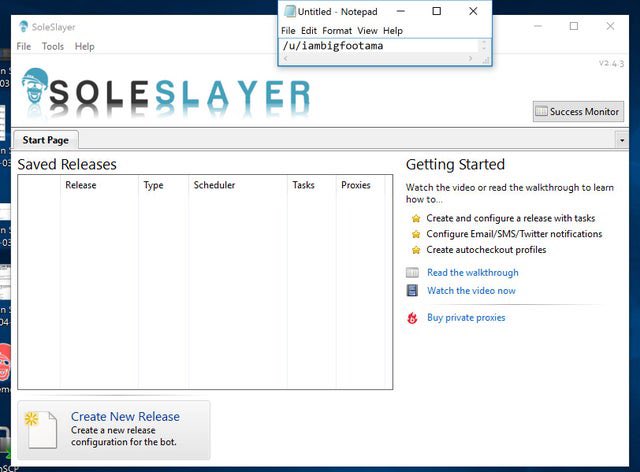Screen dimensions: 640x472
Task: Expand the tab list dropdown arrow
Action: 622,140
